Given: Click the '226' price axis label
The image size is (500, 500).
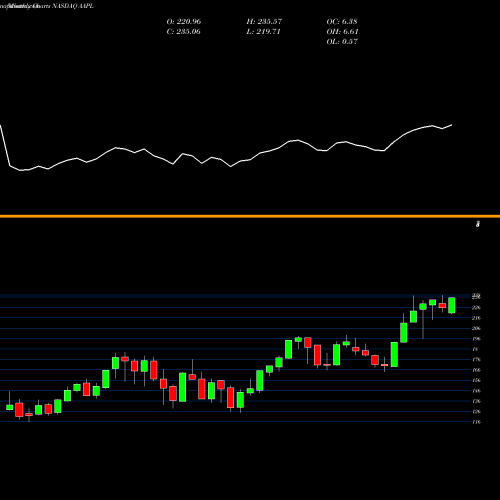Looking at the screenshot, I should point(476,307).
